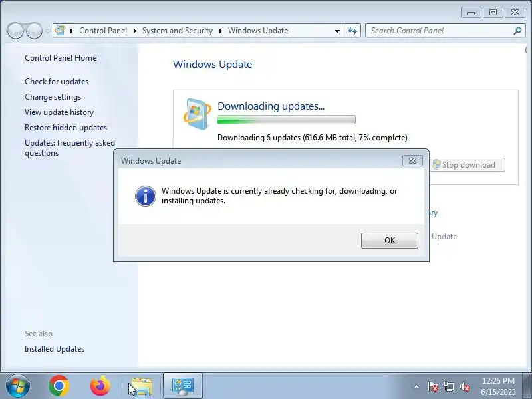Click the download progress bar

(x=287, y=120)
